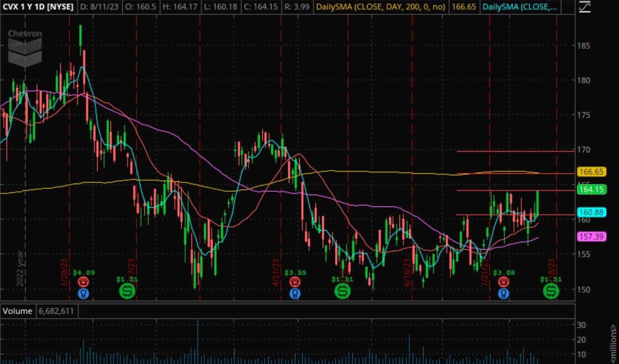Click the red earnings phone icon showing $4.09
The width and height of the screenshot is (619, 364).
[x=84, y=282]
